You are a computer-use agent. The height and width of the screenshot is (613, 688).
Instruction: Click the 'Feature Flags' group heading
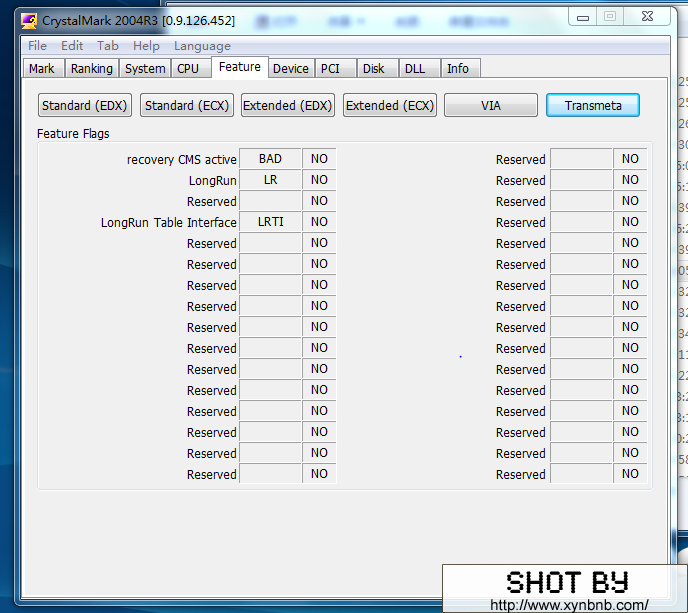(73, 134)
